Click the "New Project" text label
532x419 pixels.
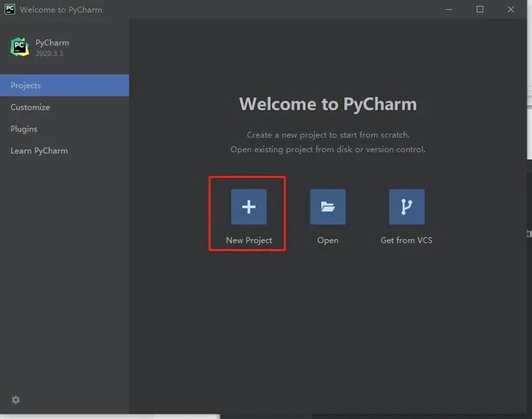click(x=249, y=240)
